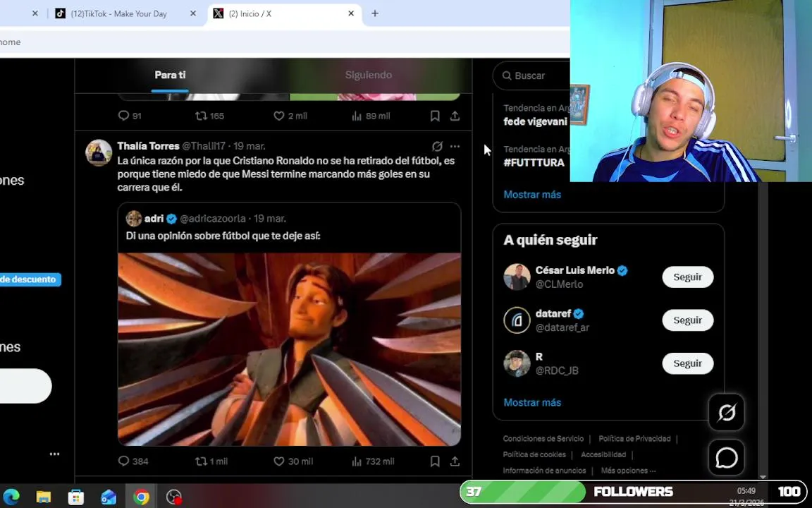Image resolution: width=812 pixels, height=508 pixels.
Task: Open reply icon with 384 comments
Action: point(124,461)
